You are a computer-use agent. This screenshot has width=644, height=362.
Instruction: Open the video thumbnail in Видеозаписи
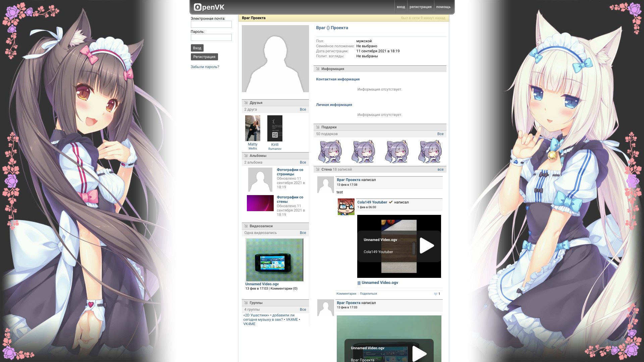(x=274, y=260)
